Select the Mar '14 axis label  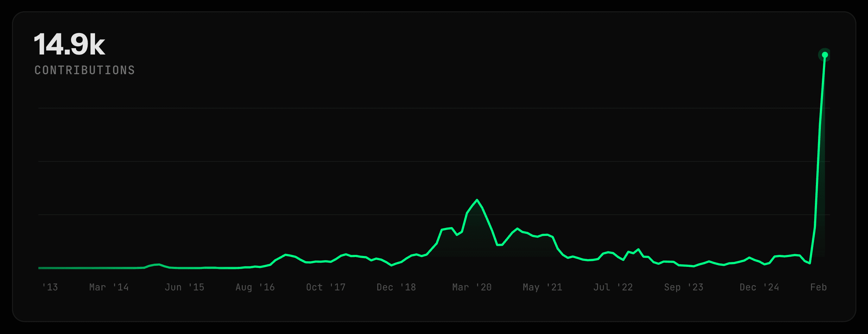point(109,287)
